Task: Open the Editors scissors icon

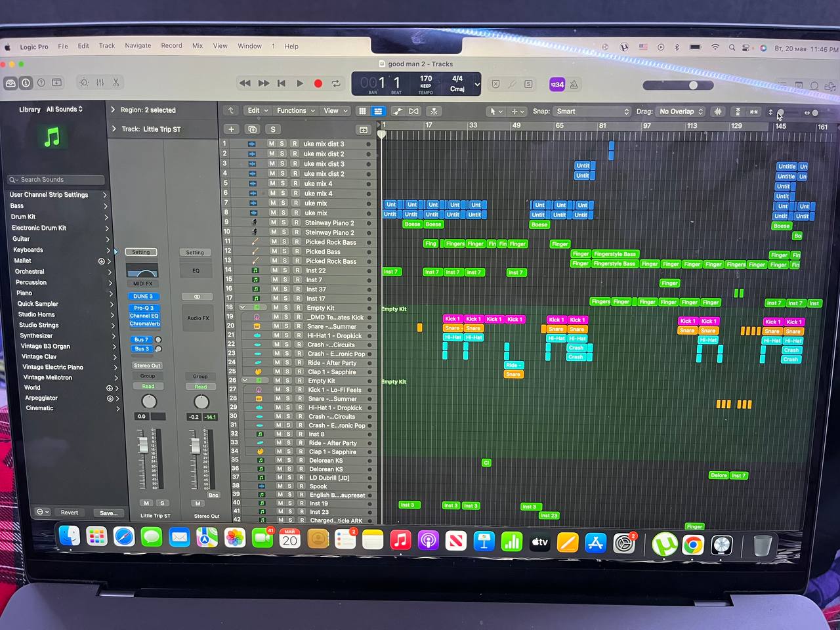Action: click(115, 83)
